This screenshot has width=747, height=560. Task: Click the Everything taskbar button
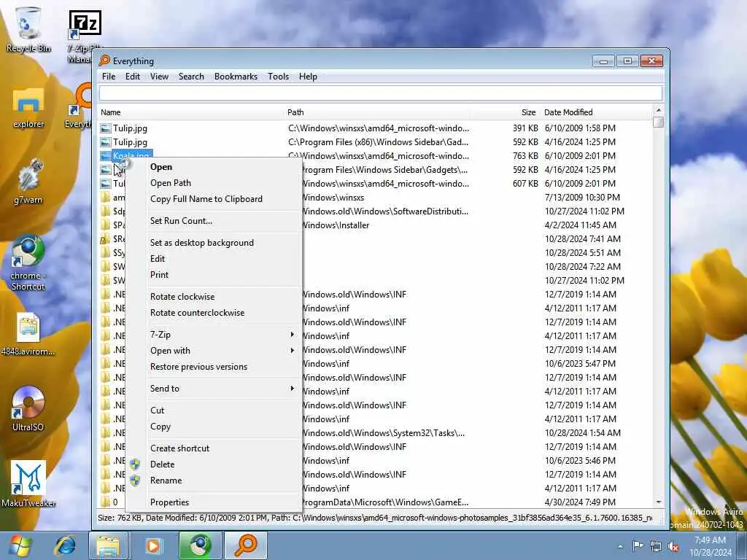point(245,545)
